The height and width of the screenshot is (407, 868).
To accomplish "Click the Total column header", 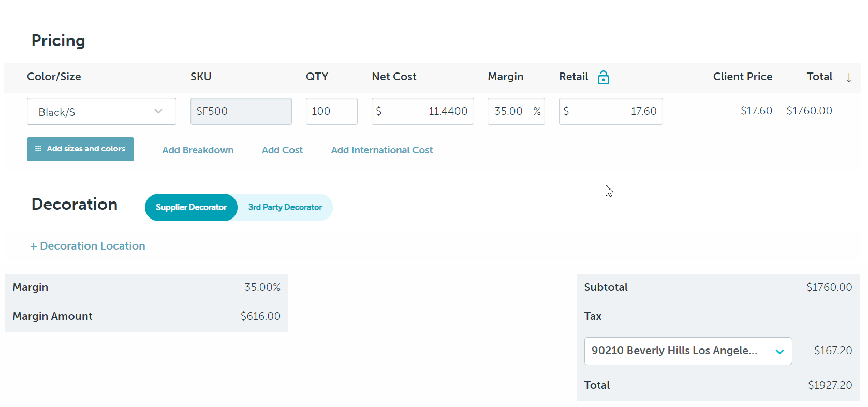I will (819, 77).
